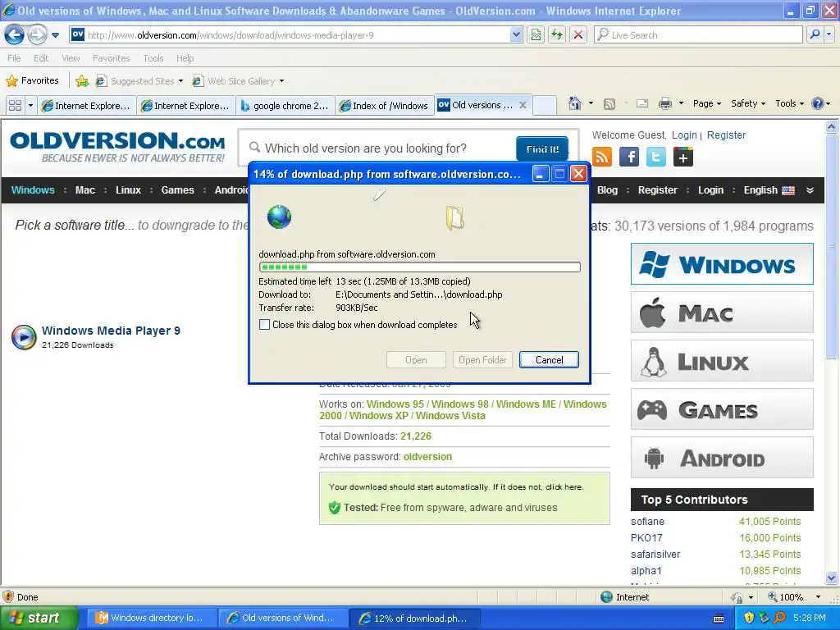Click the 'Find it!' button
The height and width of the screenshot is (630, 840).
point(542,149)
